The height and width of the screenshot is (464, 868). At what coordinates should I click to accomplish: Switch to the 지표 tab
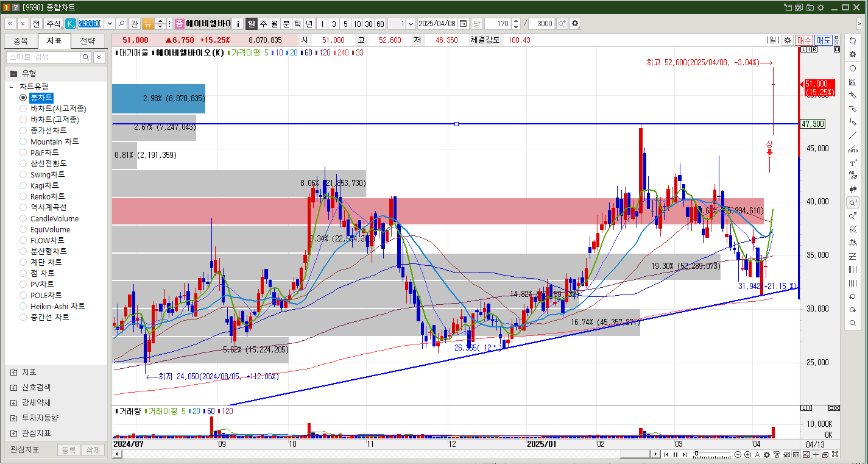tap(54, 41)
